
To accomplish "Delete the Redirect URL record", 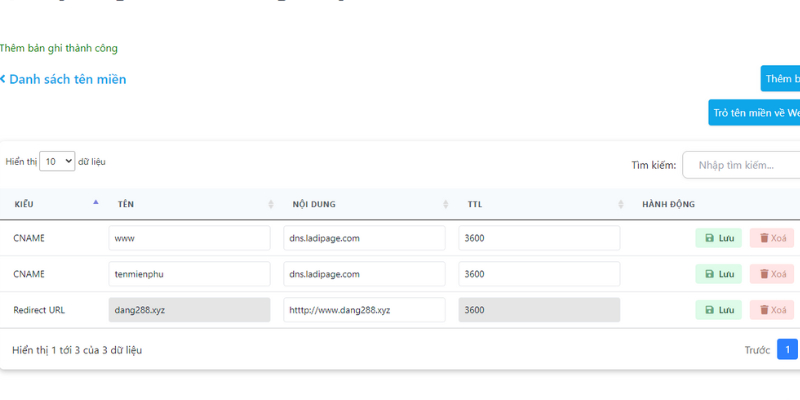I will pyautogui.click(x=771, y=310).
